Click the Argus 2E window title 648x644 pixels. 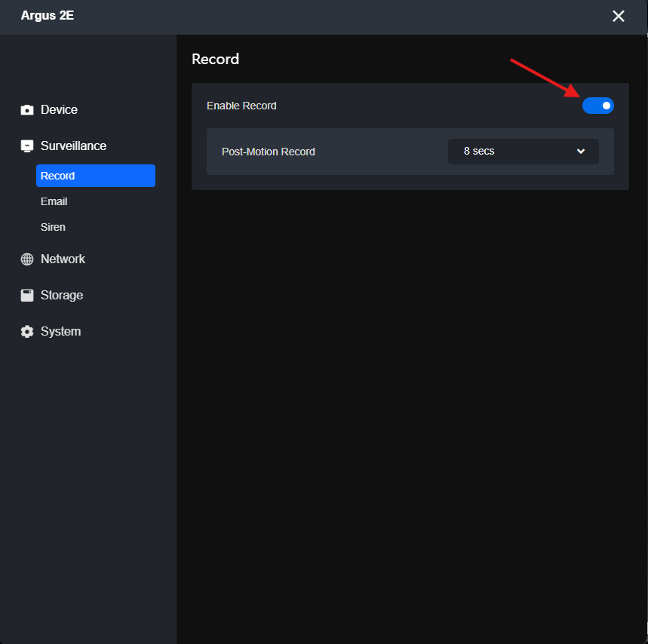47,15
